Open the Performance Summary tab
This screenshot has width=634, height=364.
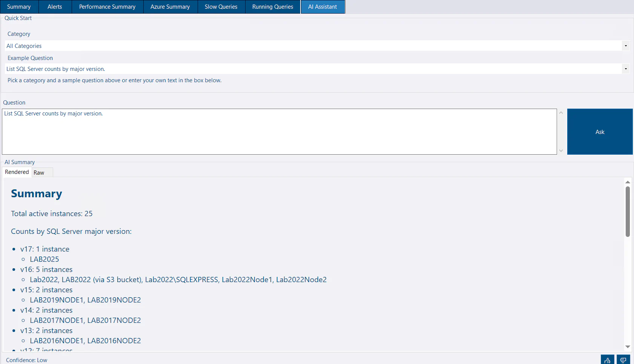coord(107,7)
